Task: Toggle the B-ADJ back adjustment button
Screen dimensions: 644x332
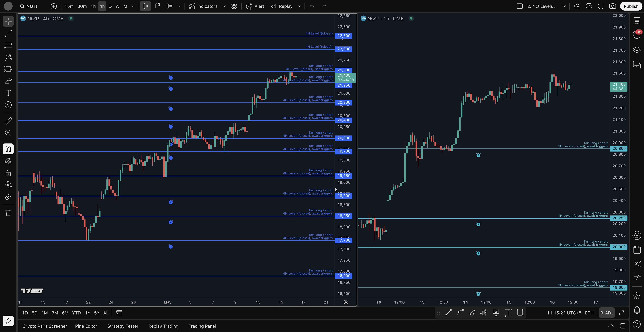Action: click(606, 313)
